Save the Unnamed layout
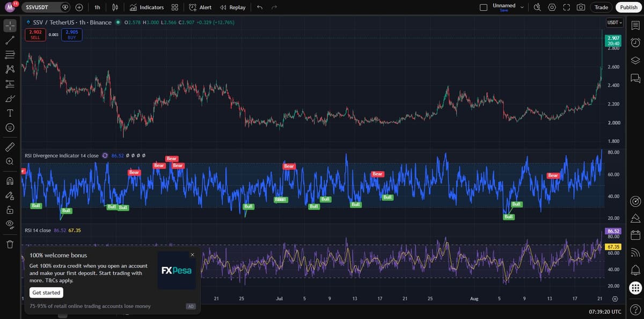Image resolution: width=644 pixels, height=319 pixels. coord(504,11)
